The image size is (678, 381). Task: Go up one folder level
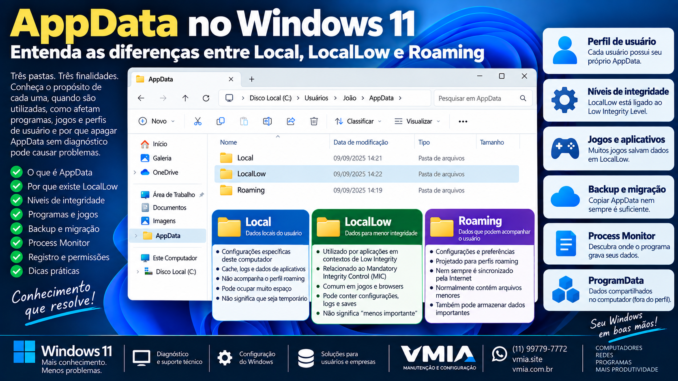(185, 98)
